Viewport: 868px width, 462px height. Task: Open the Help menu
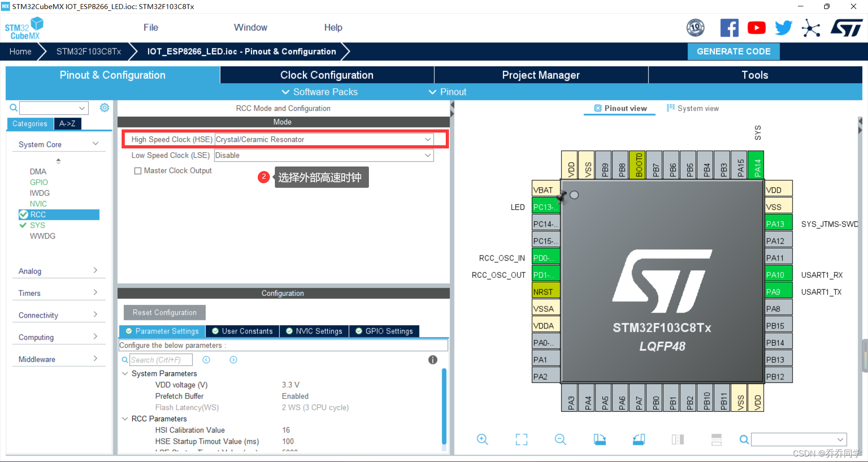pyautogui.click(x=333, y=28)
